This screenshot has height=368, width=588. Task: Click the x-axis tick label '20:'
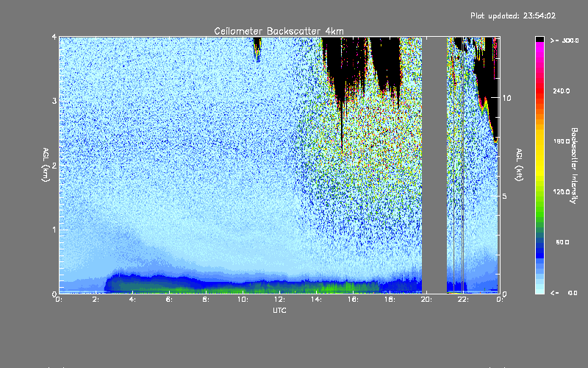tap(427, 300)
